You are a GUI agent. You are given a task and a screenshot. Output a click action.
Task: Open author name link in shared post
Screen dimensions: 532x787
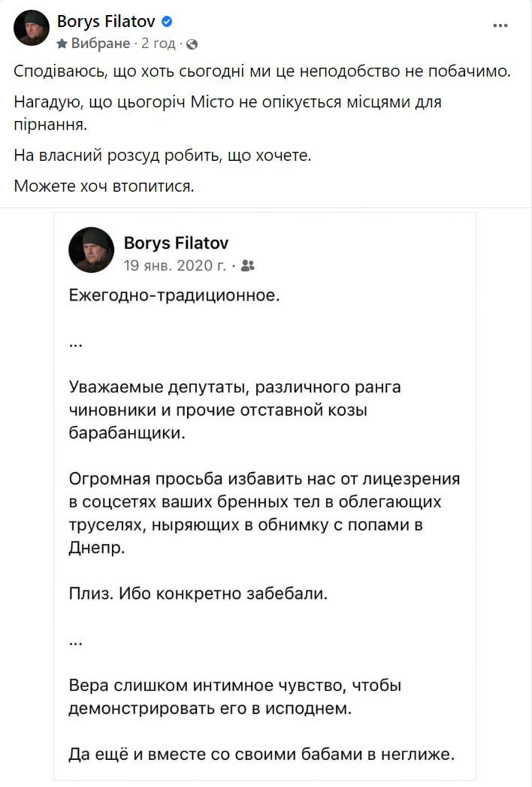click(176, 243)
